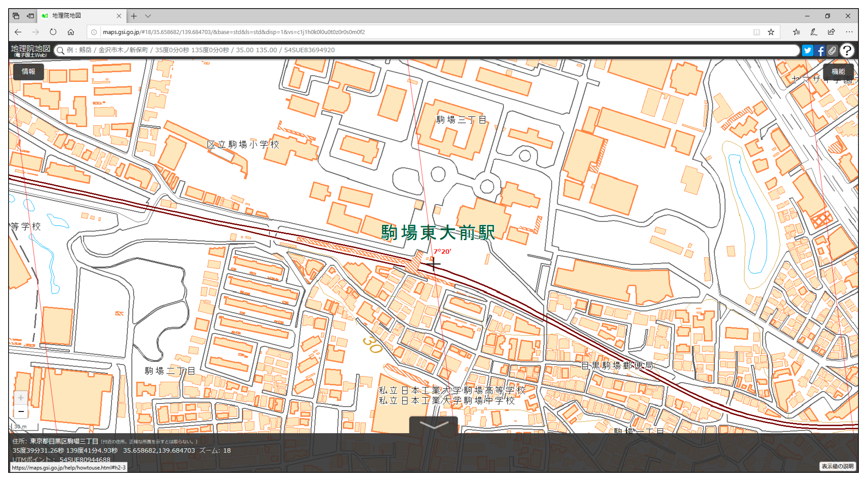
Task: Add web notes pen icon
Action: point(814,32)
